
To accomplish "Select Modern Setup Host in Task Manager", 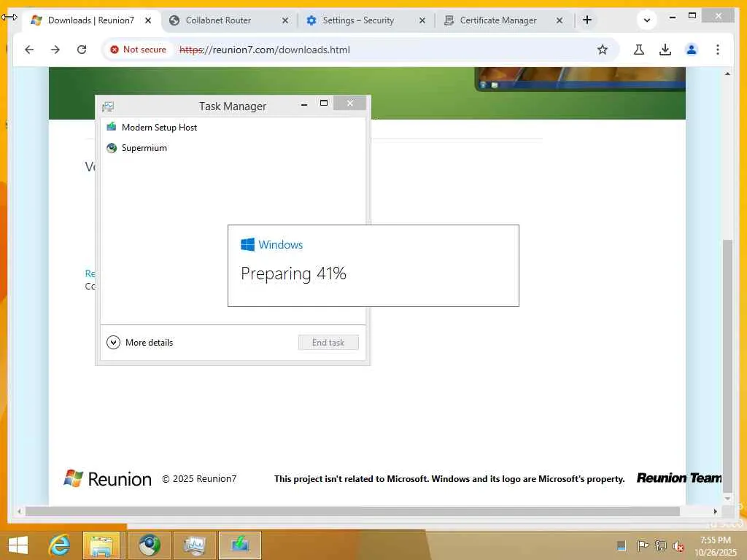I will pos(233,127).
